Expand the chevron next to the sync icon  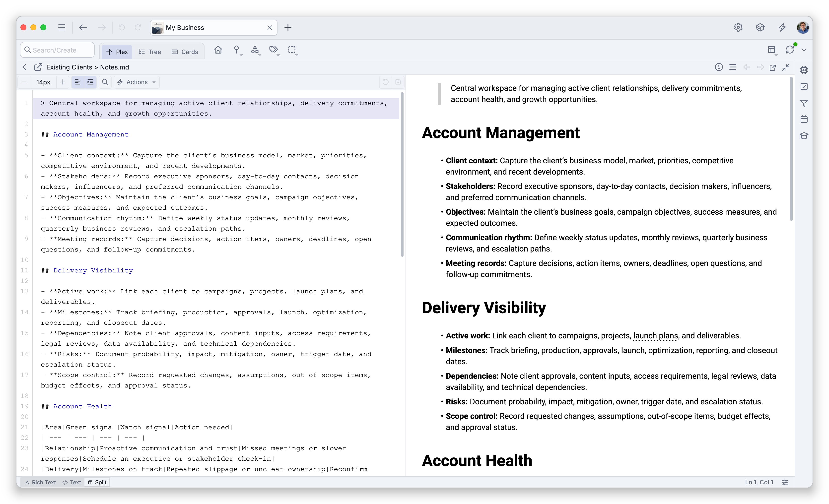coord(804,50)
